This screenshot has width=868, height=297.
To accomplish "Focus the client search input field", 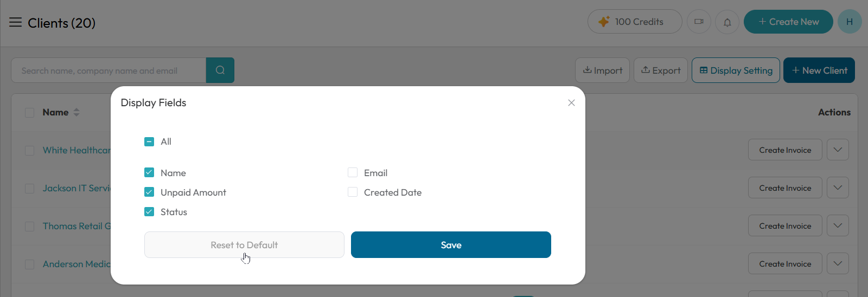I will tap(108, 70).
